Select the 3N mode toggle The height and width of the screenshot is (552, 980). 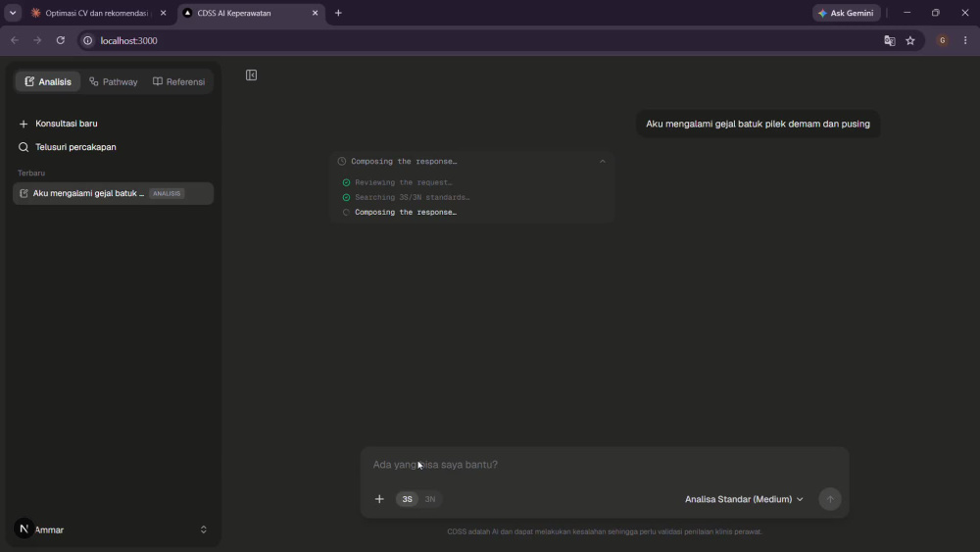[x=430, y=499]
